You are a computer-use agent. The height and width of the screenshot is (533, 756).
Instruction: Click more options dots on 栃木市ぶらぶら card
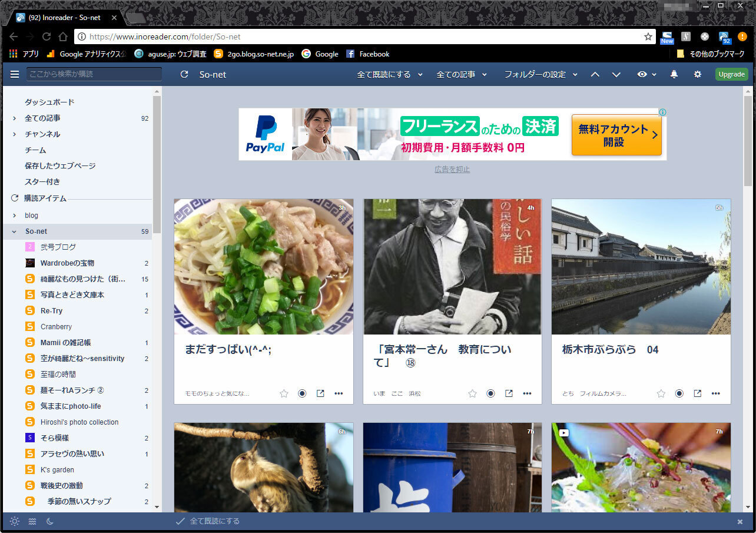pos(715,393)
